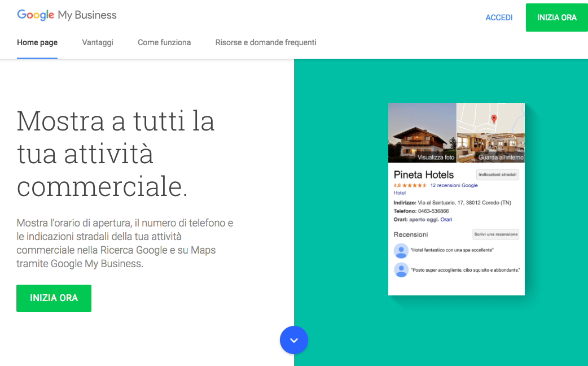The image size is (588, 366).
Task: Open the Visualizza foto house thumbnail
Action: [422, 133]
